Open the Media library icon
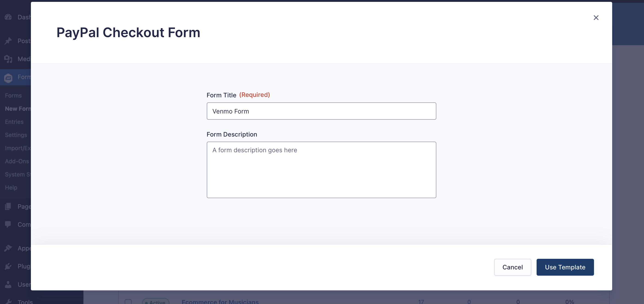The width and height of the screenshot is (644, 304). pos(8,59)
